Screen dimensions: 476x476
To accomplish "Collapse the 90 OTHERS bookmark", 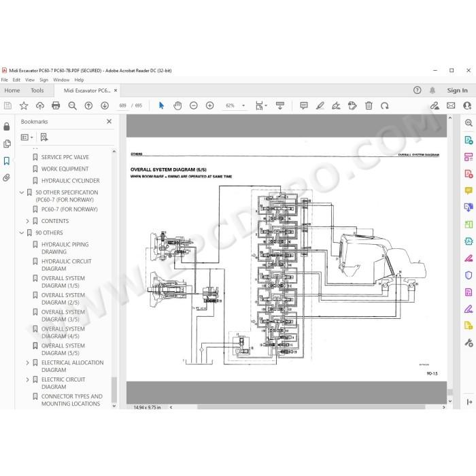I will tap(22, 233).
